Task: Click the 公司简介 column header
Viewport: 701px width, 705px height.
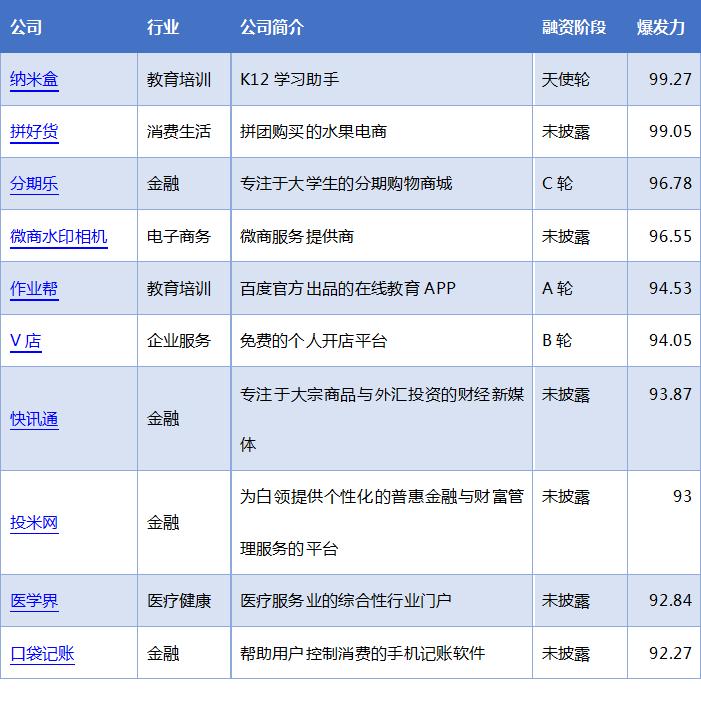Action: [272, 27]
